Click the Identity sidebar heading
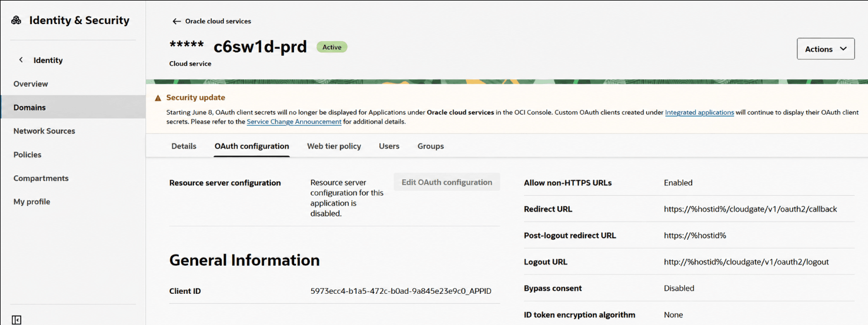Image resolution: width=868 pixels, height=325 pixels. point(48,61)
